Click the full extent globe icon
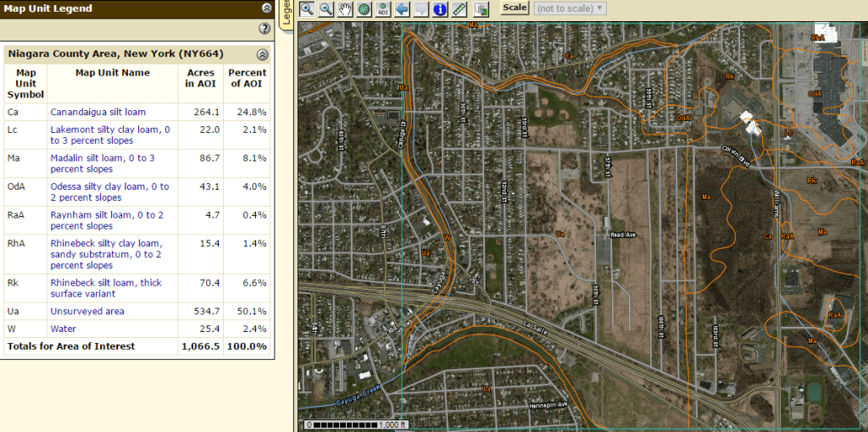The height and width of the screenshot is (432, 868). [364, 8]
